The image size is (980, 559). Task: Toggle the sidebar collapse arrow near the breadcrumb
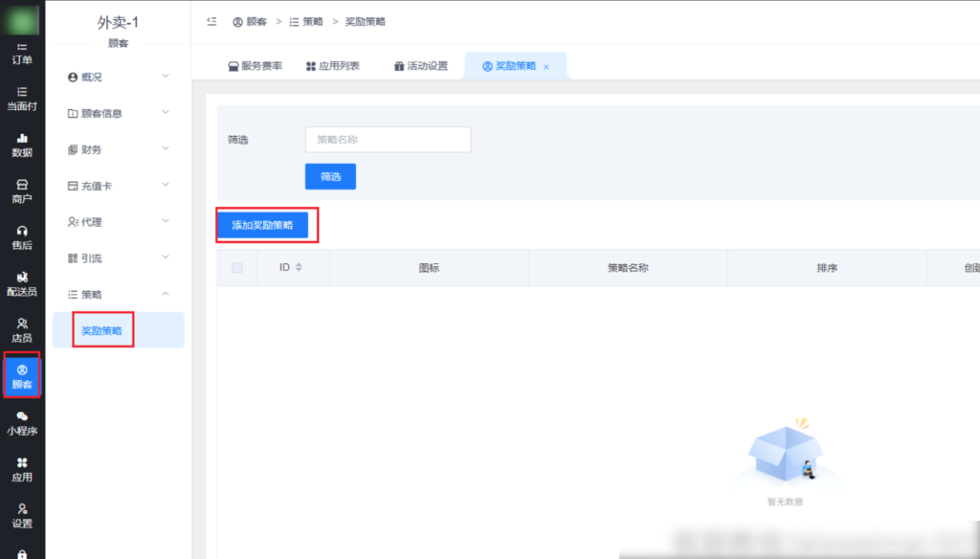click(212, 20)
